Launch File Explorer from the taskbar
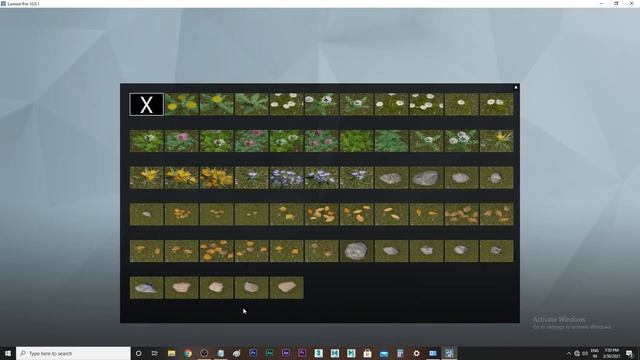Screen dimensions: 640x360 [x=171, y=353]
